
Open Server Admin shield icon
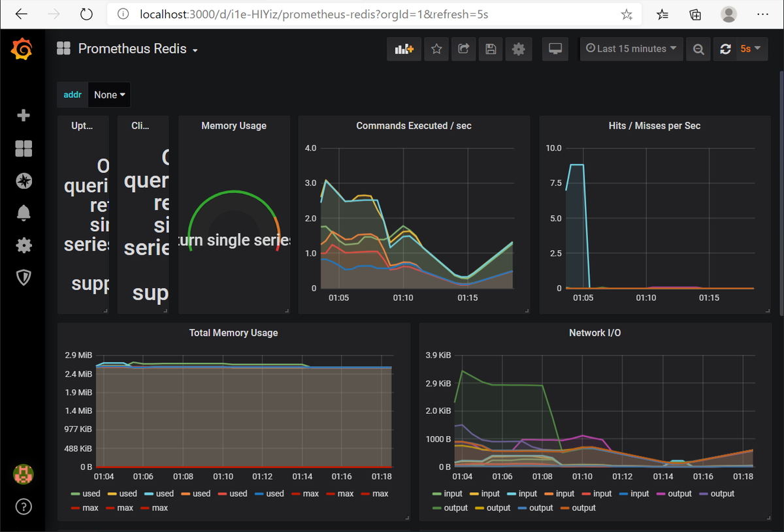(x=24, y=278)
